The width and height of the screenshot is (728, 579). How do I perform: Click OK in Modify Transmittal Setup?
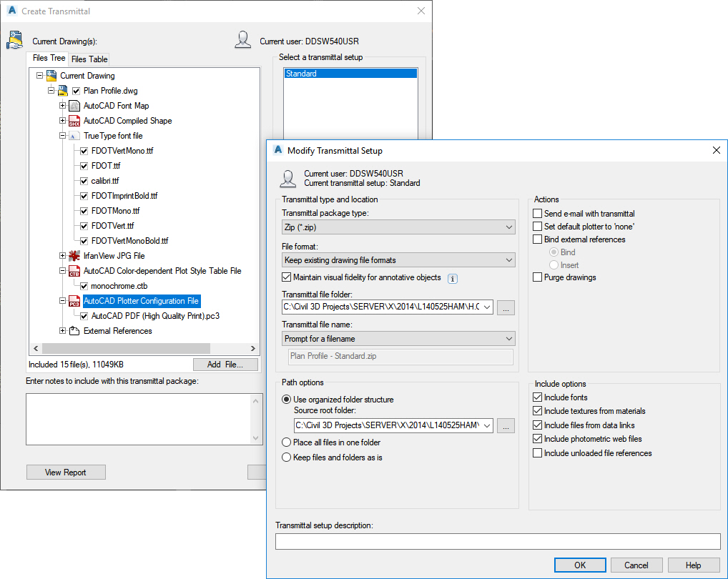tap(580, 565)
